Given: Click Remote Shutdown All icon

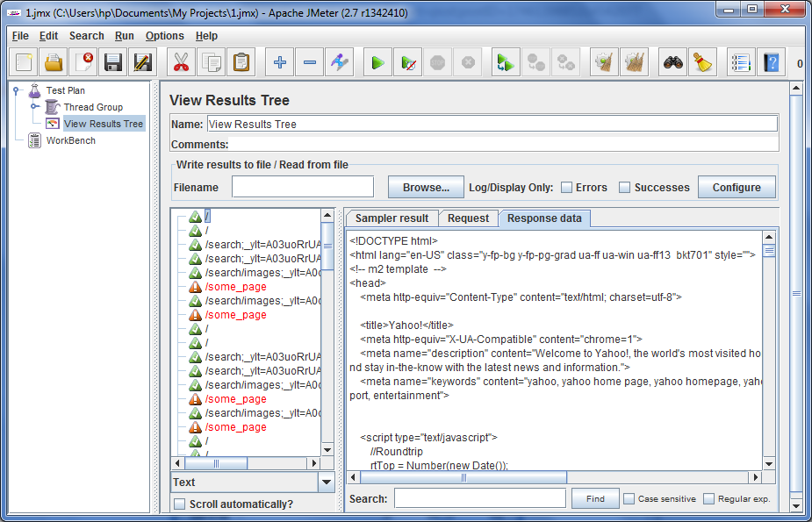Looking at the screenshot, I should click(565, 62).
